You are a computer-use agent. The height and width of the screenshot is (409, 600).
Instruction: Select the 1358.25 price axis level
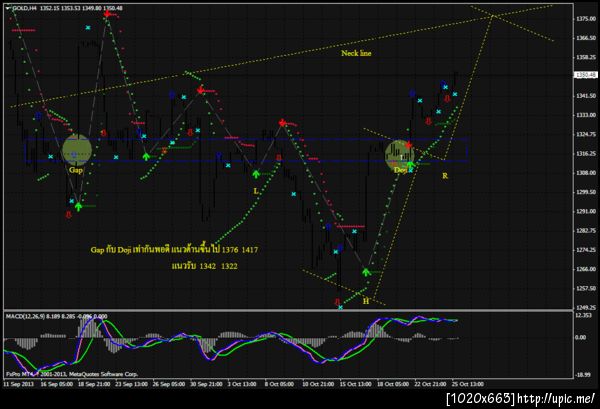click(x=586, y=57)
